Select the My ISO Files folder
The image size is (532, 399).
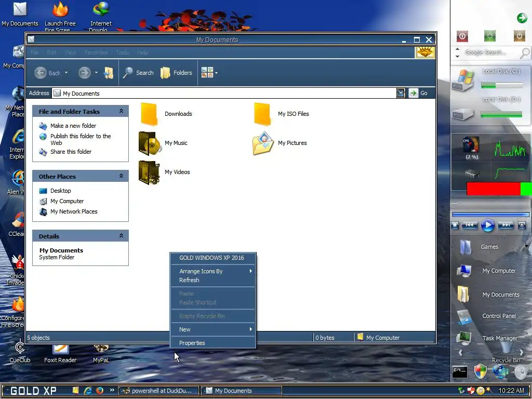[x=281, y=114]
